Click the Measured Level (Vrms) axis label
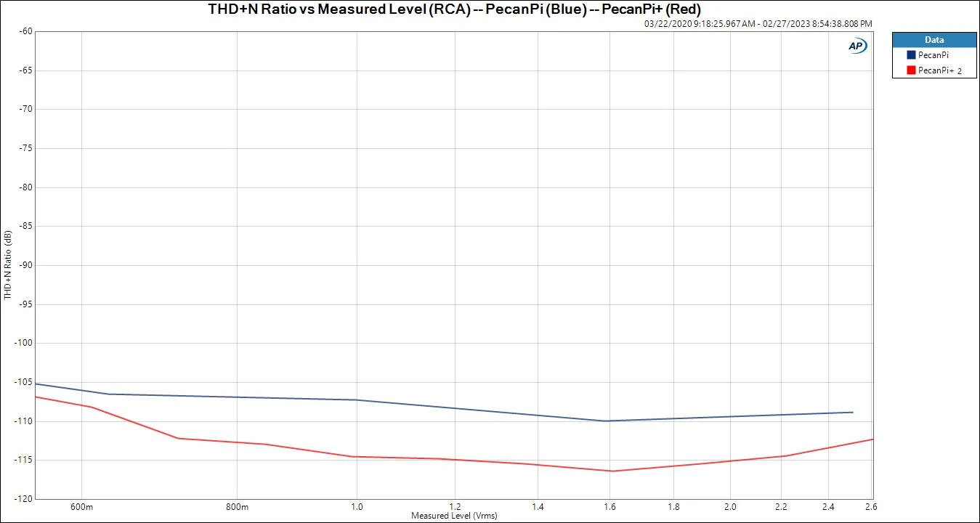 pyautogui.click(x=454, y=516)
